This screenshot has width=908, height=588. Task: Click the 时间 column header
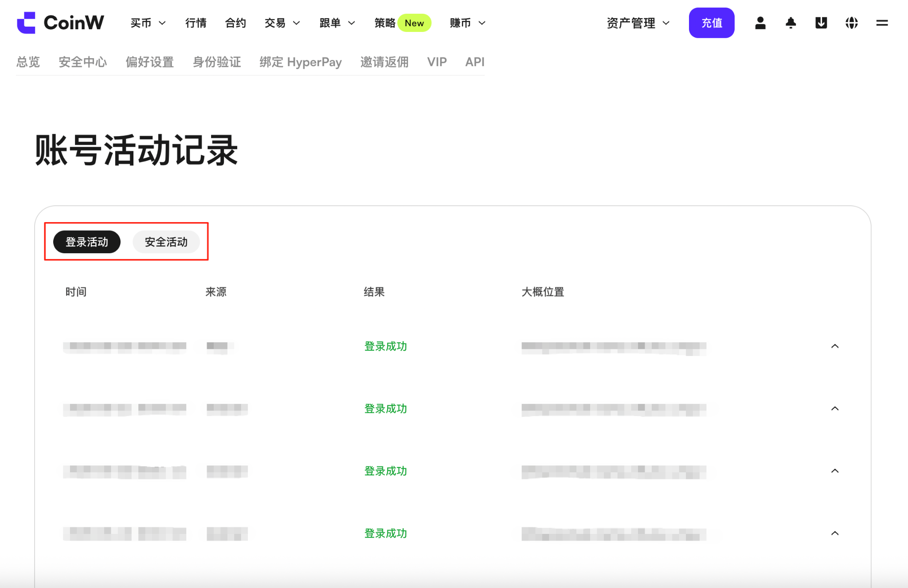pos(76,292)
